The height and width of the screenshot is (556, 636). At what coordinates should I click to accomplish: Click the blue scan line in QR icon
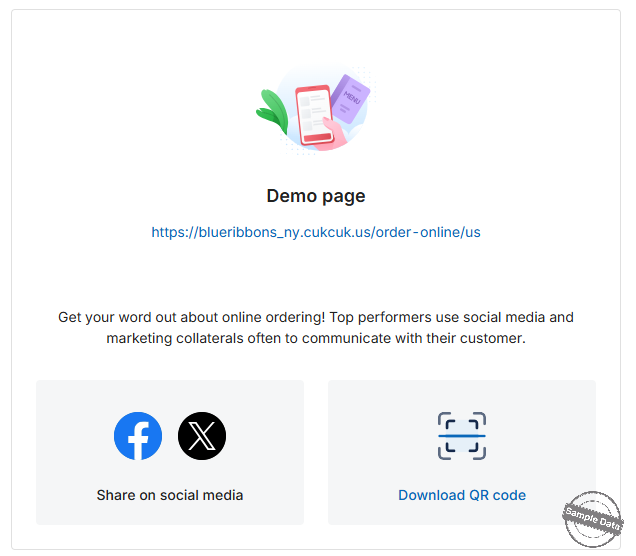[462, 436]
